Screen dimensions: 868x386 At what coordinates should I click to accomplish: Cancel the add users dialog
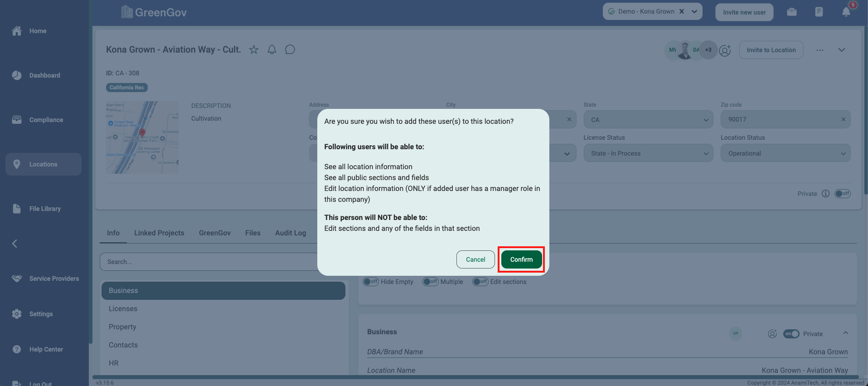click(475, 259)
